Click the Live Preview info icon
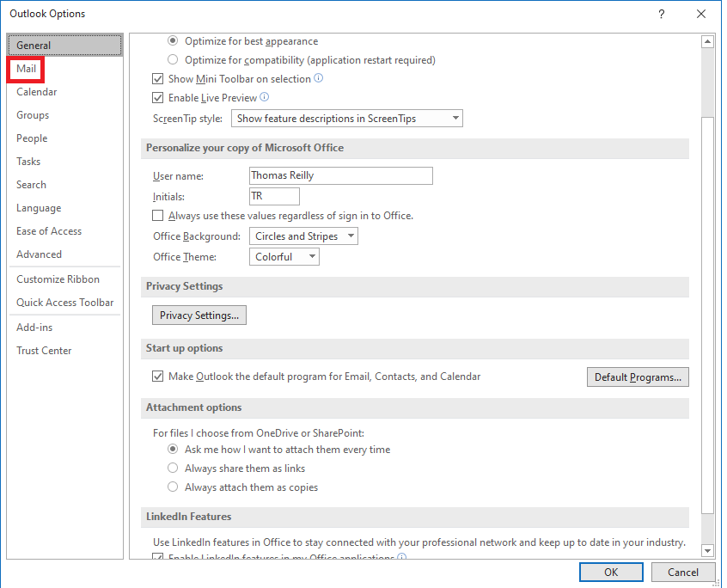 click(265, 97)
